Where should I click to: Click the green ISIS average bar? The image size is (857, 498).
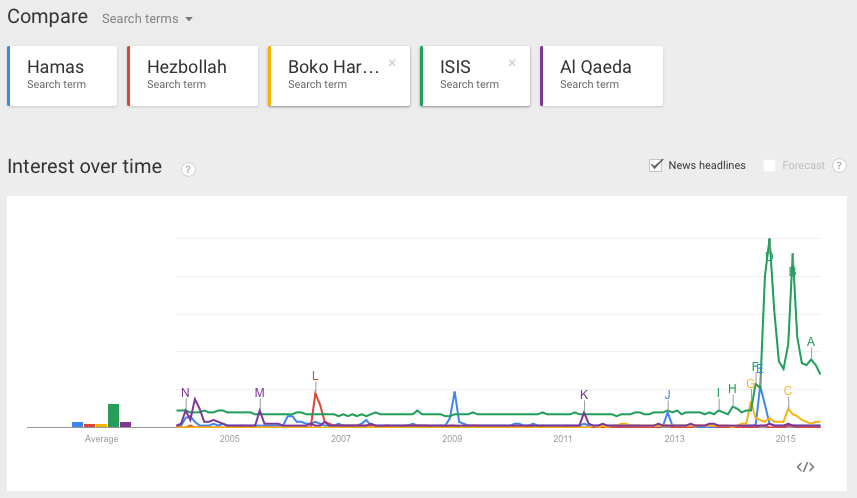(114, 415)
